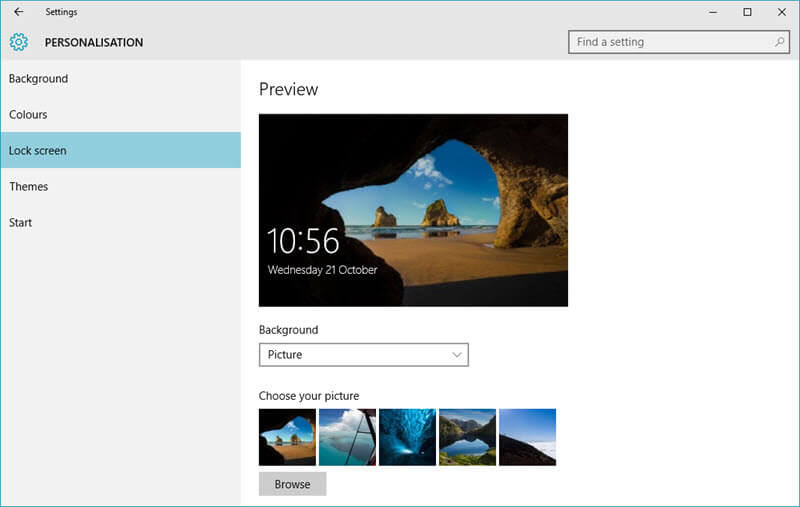Expand the Background Picture dropdown
This screenshot has width=800, height=507.
(x=364, y=354)
